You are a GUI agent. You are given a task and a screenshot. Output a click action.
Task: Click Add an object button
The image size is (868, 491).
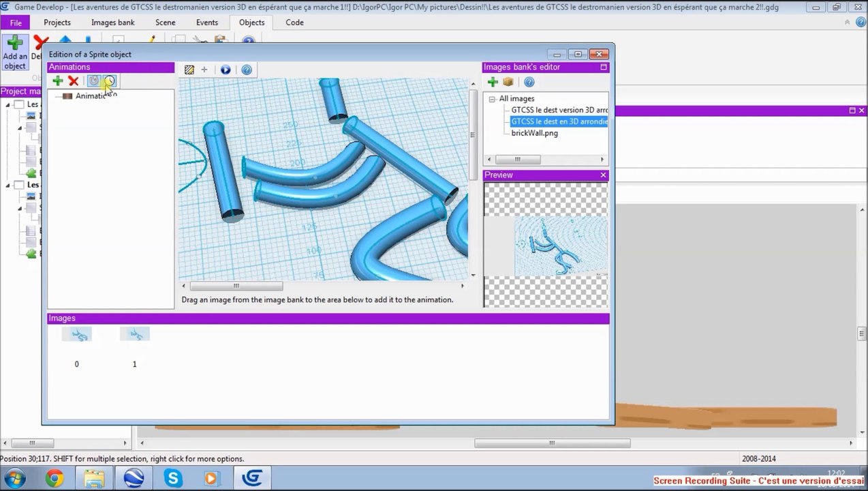pyautogui.click(x=15, y=53)
